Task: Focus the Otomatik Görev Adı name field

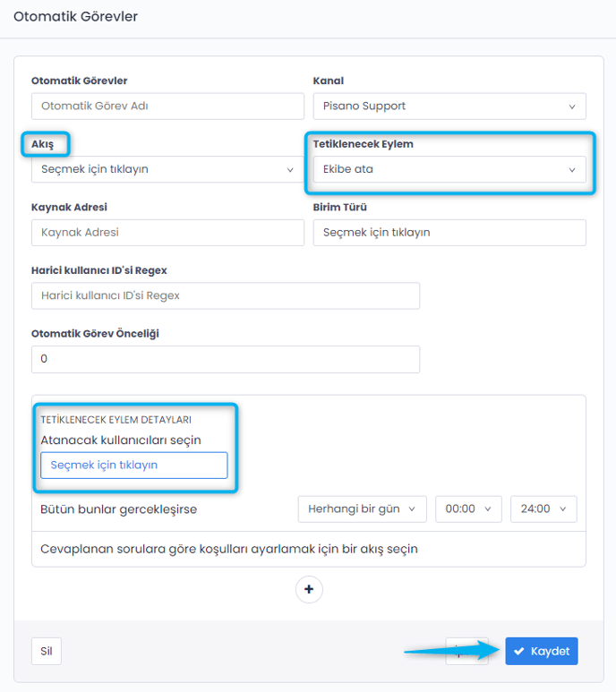Action: 167,107
